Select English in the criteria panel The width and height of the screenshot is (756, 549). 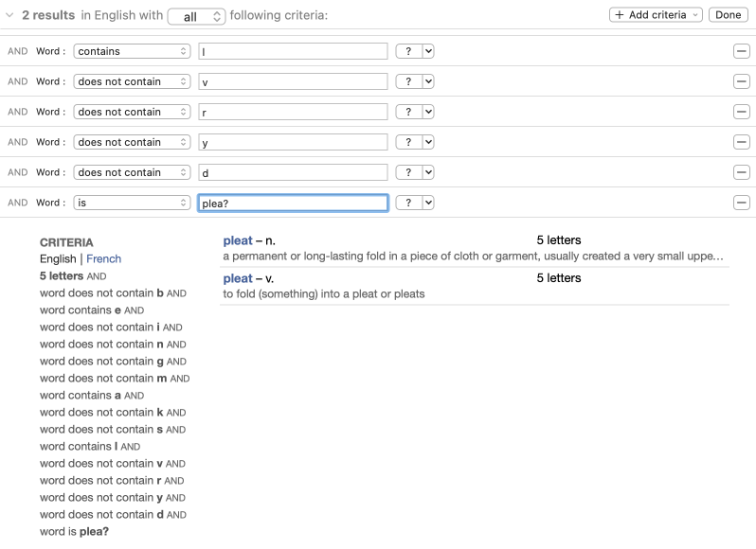[58, 258]
